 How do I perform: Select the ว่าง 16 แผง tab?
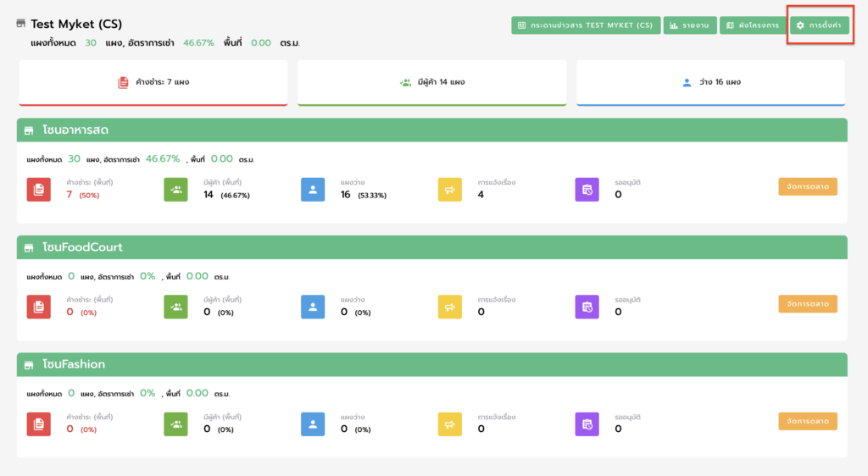click(x=710, y=82)
